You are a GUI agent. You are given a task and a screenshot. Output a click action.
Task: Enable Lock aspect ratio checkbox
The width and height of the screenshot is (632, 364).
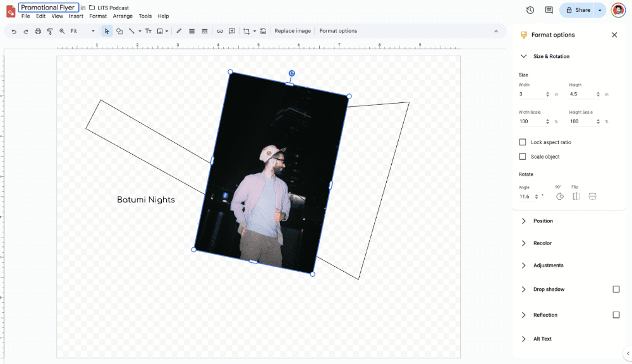pyautogui.click(x=523, y=142)
